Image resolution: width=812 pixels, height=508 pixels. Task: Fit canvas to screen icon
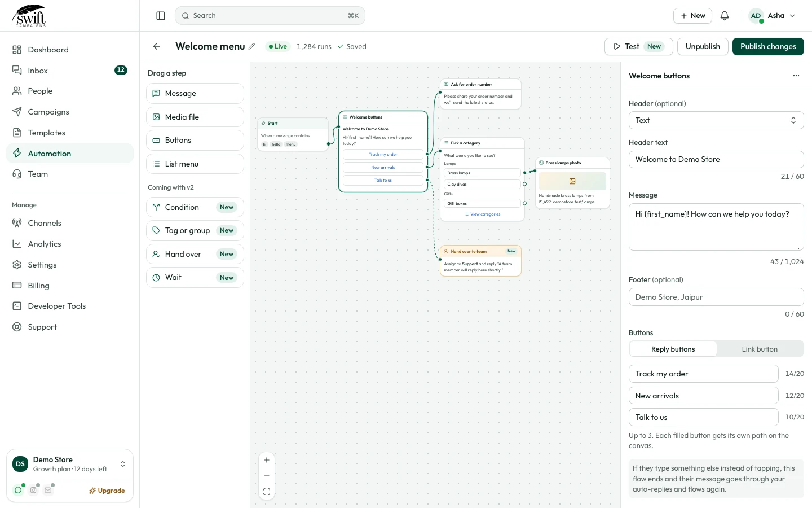[x=267, y=492]
